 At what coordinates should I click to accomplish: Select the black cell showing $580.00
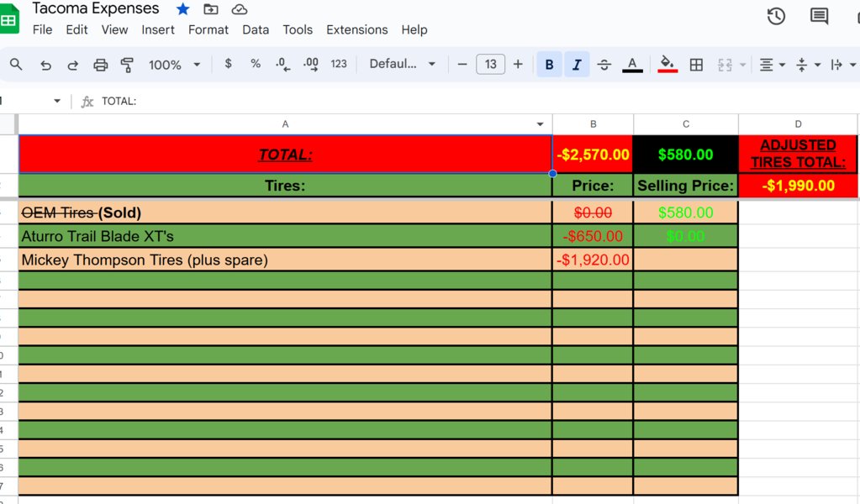[x=686, y=155]
